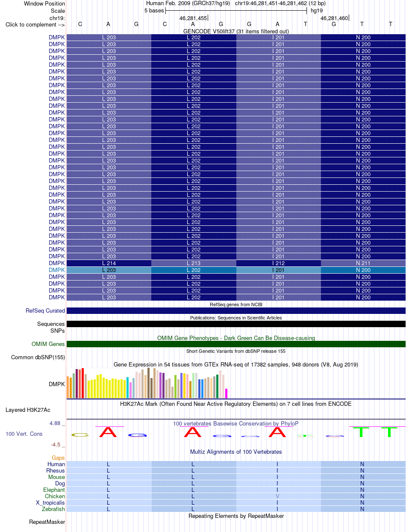Click the cyan bar in GTEx chart
The image size is (406, 532).
128,388
